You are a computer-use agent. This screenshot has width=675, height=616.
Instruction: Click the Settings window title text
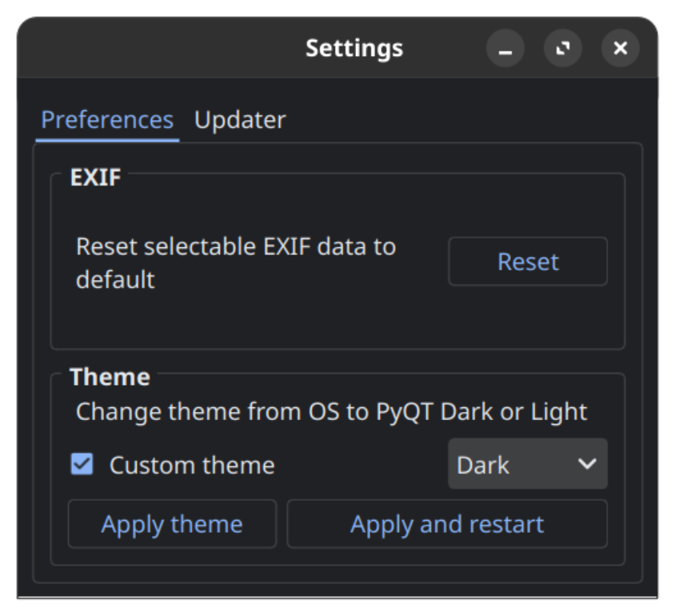pos(354,49)
